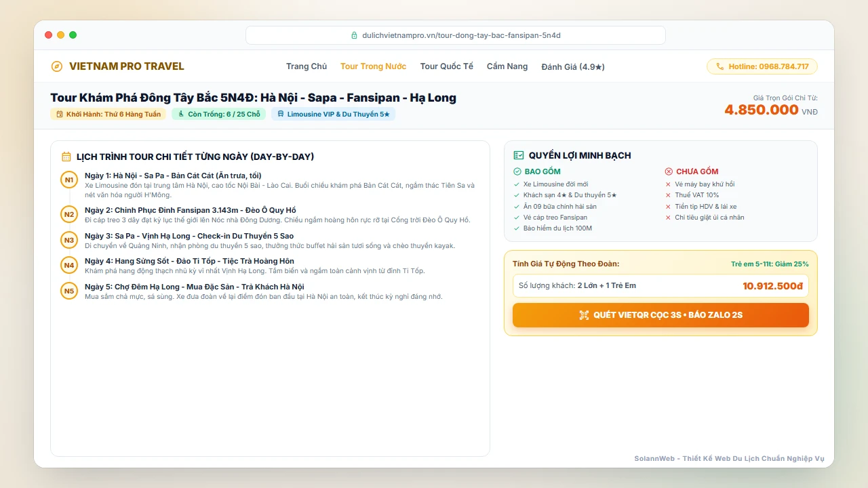Image resolution: width=868 pixels, height=488 pixels.
Task: Open the Trang Chủ menu item
Action: point(307,66)
